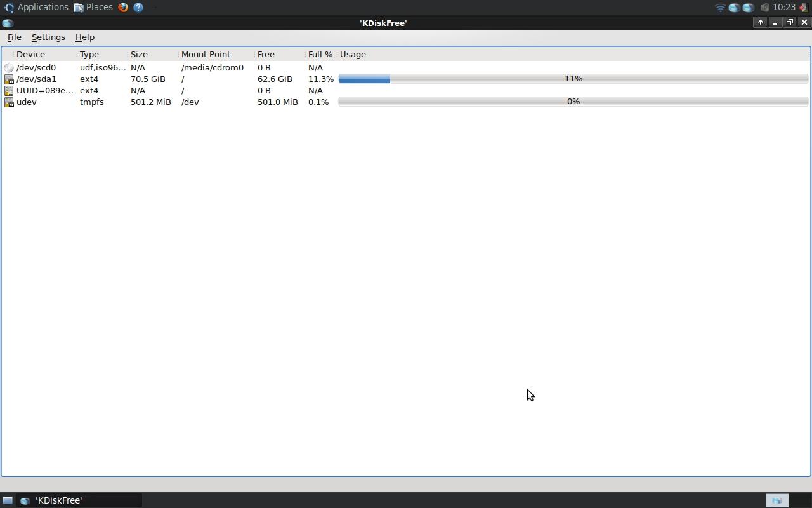The height and width of the screenshot is (508, 812).
Task: Open the Settings menu
Action: tap(48, 37)
